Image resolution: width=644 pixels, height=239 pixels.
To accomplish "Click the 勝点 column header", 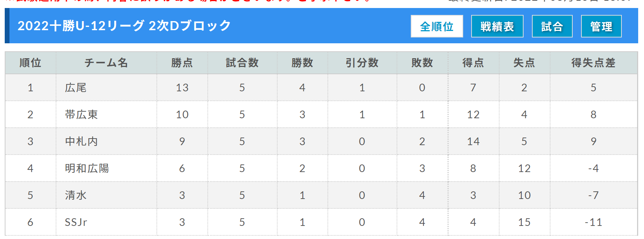I will [x=182, y=63].
